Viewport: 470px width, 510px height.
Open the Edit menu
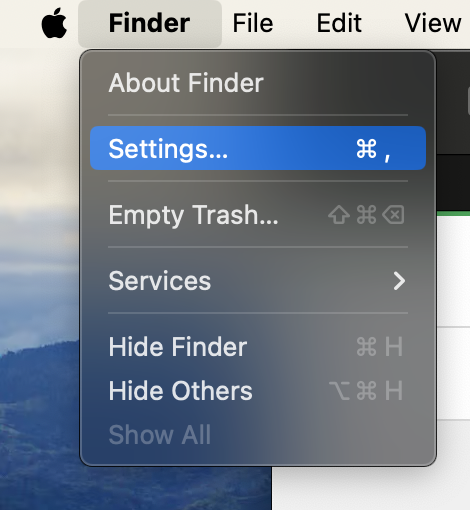click(x=339, y=23)
